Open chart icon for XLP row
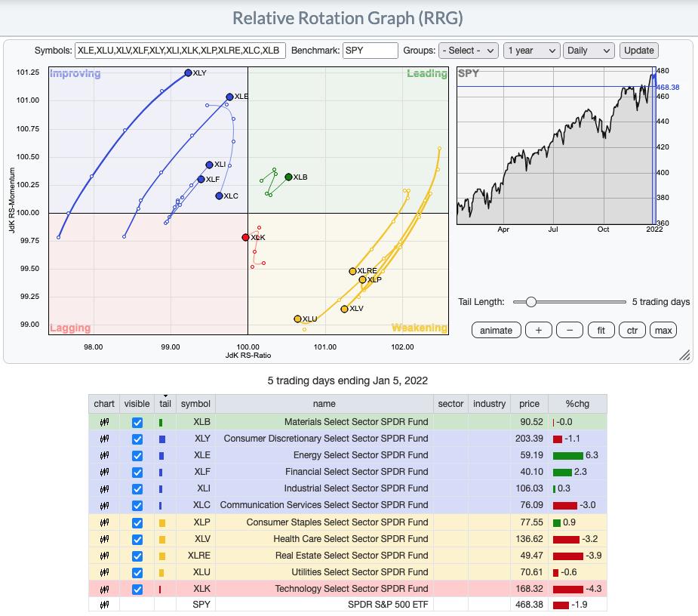This screenshot has width=698, height=616. coord(104,522)
